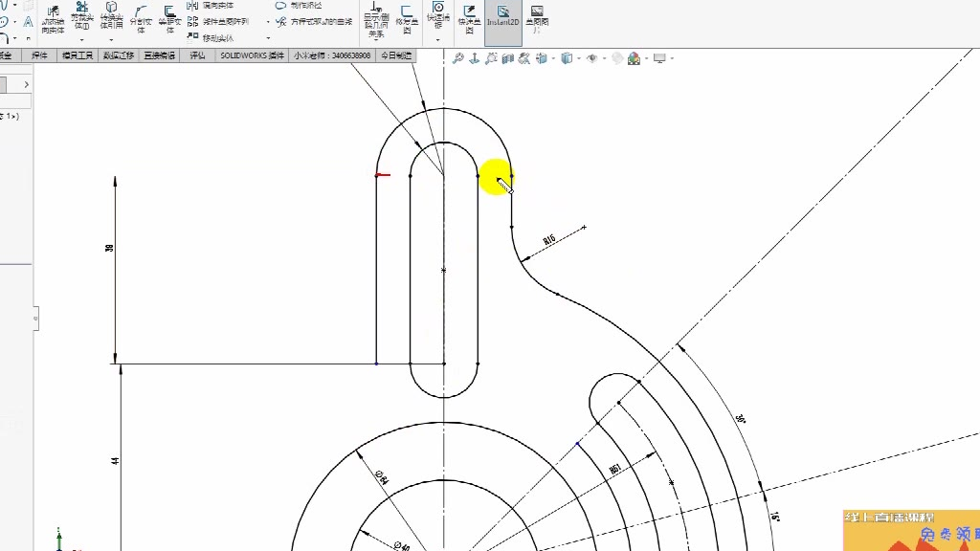Click the Edit Appearance color ball icon
980x551 pixels.
coord(616,58)
